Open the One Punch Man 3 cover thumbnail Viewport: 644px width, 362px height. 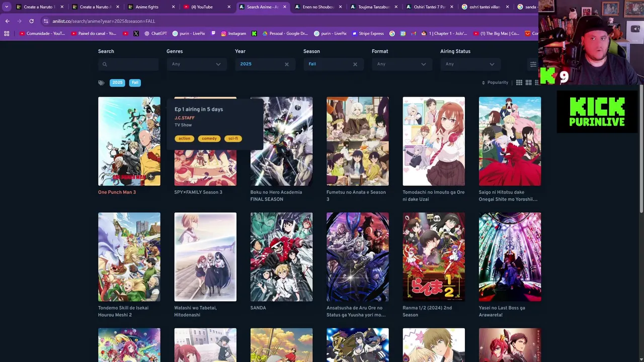[129, 141]
